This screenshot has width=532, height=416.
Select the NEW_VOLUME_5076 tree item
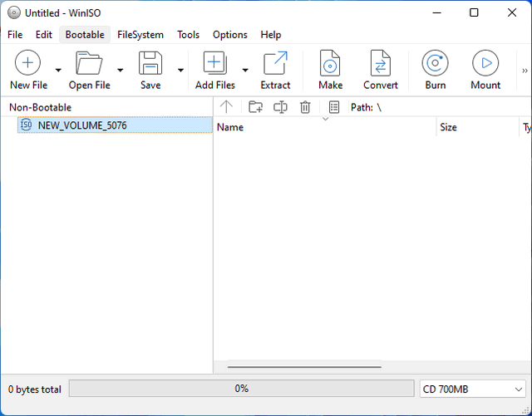pos(82,125)
